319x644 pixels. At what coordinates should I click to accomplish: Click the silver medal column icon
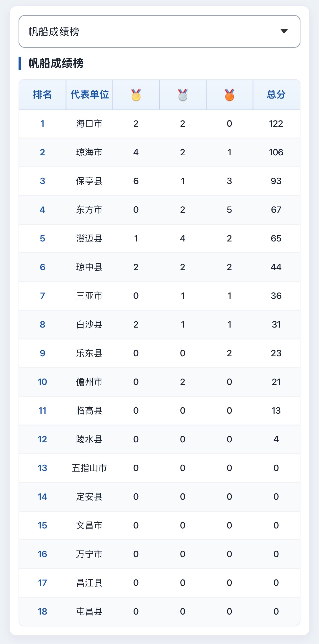(183, 95)
